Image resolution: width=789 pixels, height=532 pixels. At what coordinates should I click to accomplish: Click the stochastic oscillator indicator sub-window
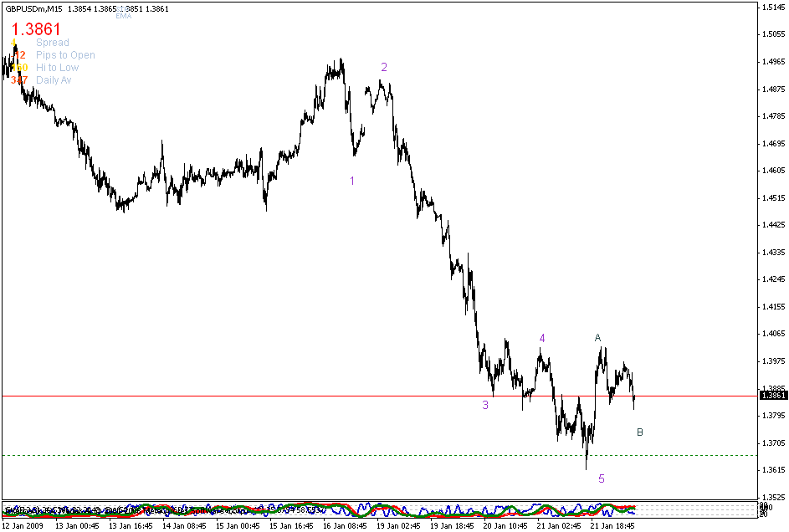click(x=379, y=510)
